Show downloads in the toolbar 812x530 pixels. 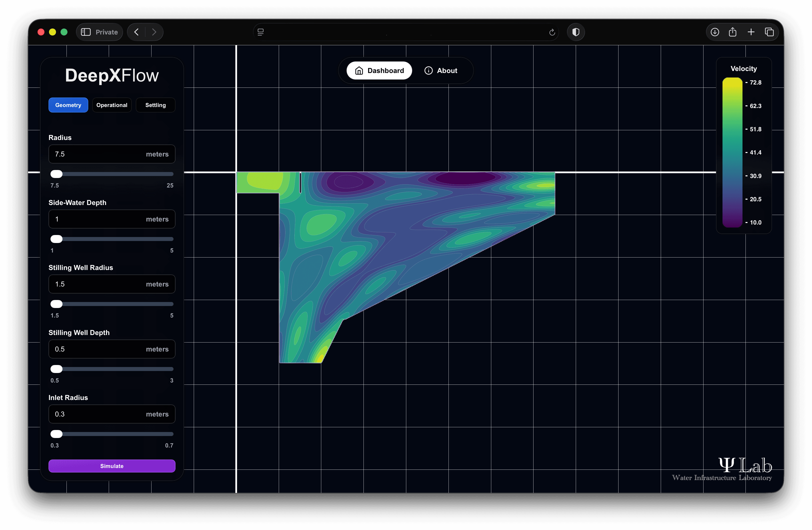[x=715, y=32]
